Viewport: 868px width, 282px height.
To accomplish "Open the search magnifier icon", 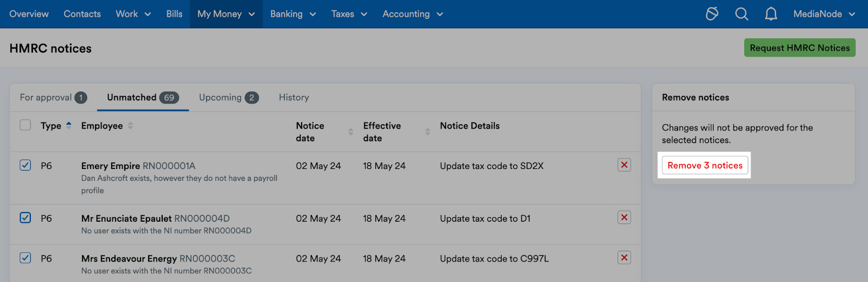I will tap(742, 14).
